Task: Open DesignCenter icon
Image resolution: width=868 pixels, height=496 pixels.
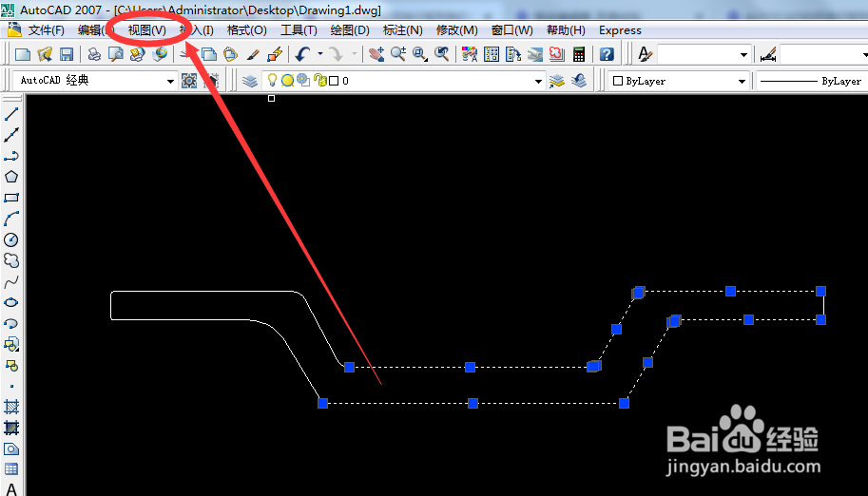Action: pyautogui.click(x=491, y=54)
